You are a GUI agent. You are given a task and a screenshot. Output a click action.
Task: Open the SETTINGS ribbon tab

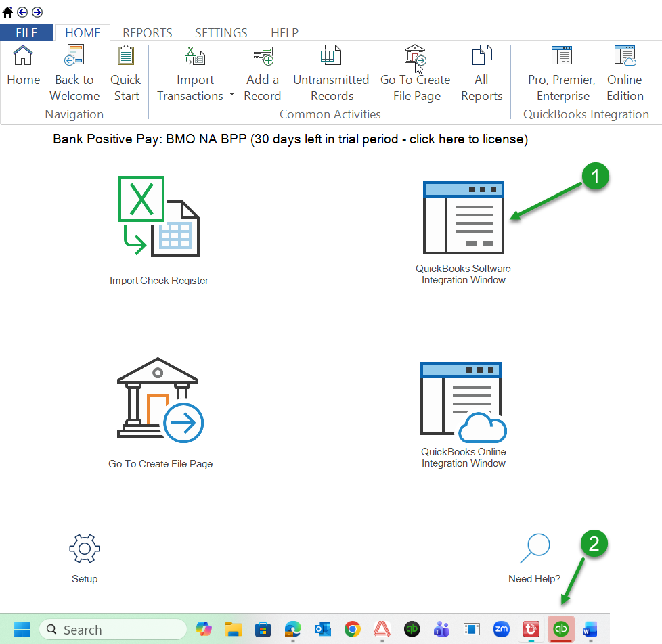[x=221, y=32]
